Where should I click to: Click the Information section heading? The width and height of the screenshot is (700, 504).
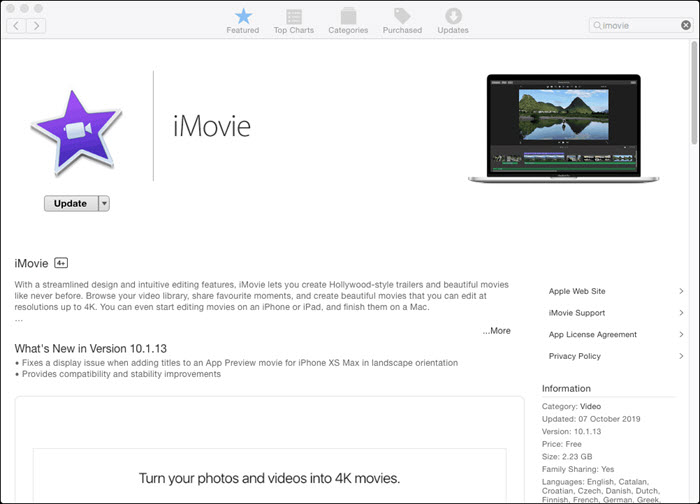pos(566,389)
